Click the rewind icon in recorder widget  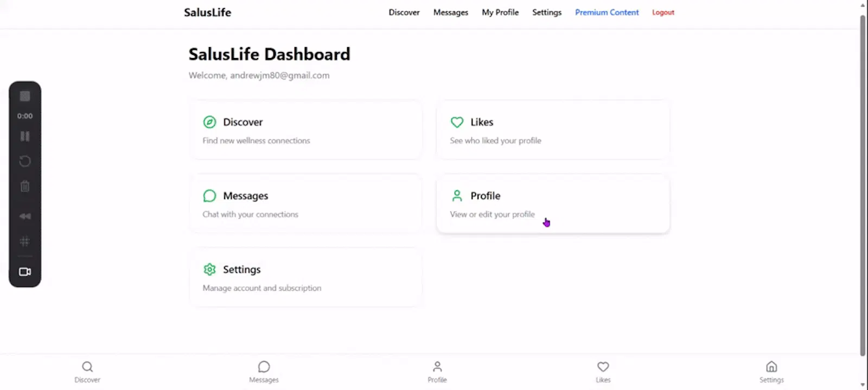pyautogui.click(x=25, y=216)
